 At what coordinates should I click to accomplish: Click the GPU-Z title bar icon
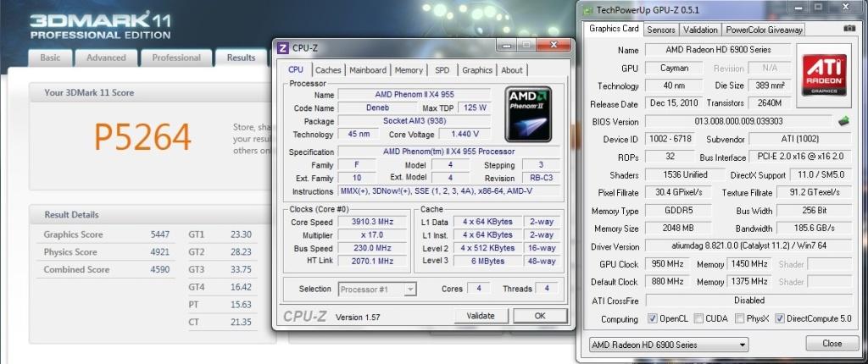(x=588, y=10)
